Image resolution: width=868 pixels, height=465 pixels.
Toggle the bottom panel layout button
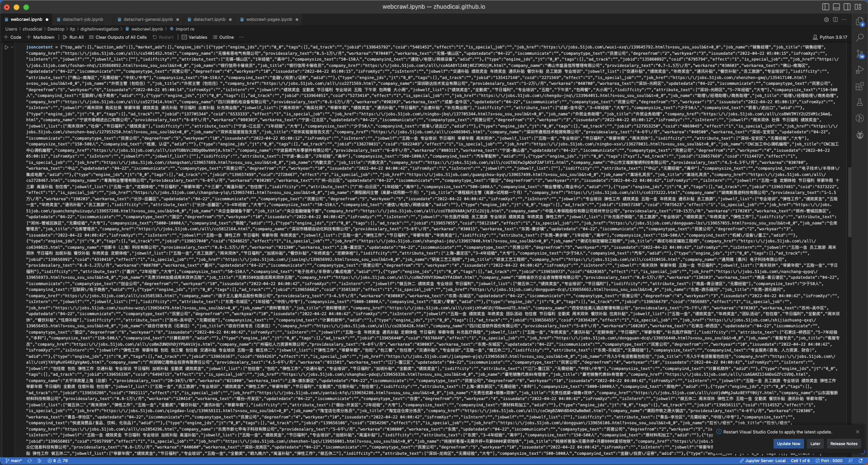[x=837, y=7]
